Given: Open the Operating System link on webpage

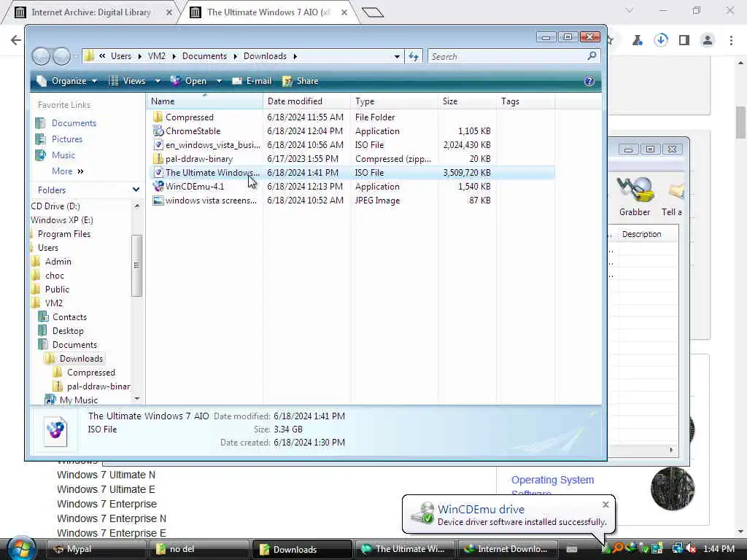Looking at the screenshot, I should 553,480.
